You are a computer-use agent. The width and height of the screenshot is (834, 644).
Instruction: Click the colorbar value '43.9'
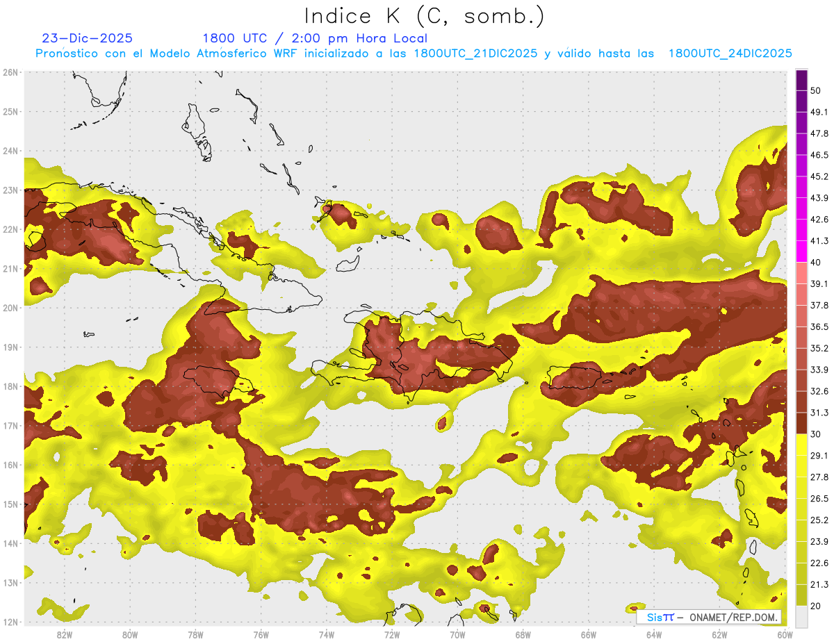(x=819, y=198)
